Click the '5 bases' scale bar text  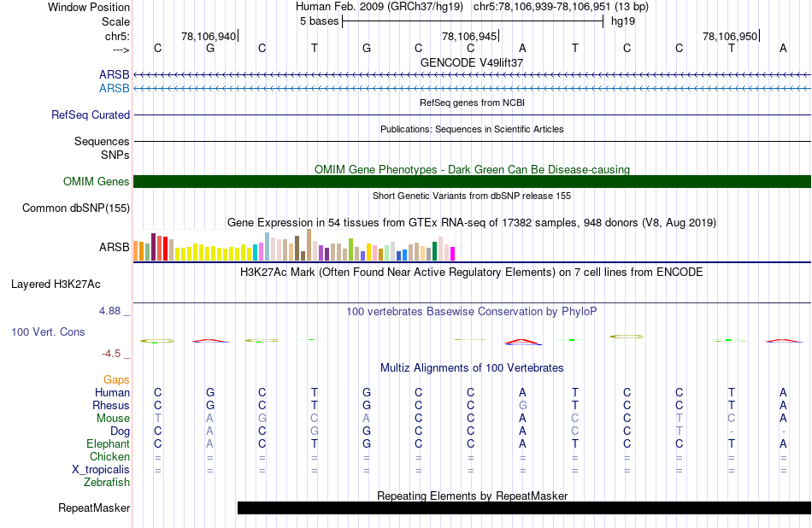(319, 21)
